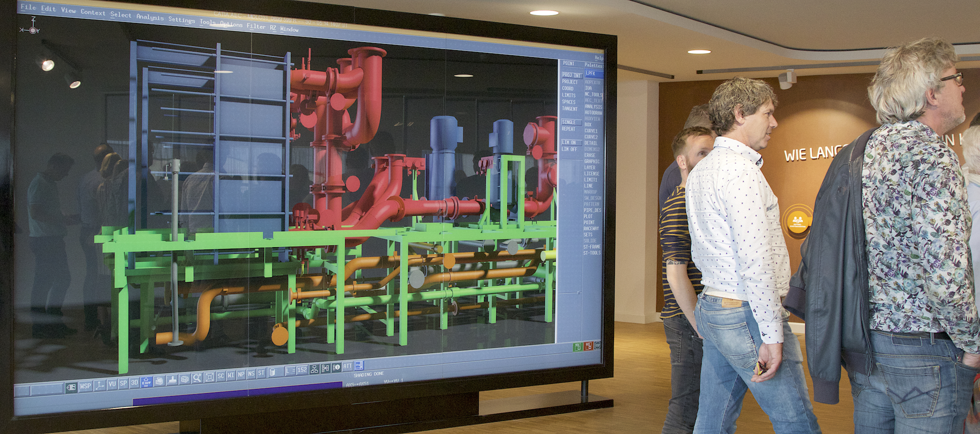This screenshot has height=434, width=980.
Task: Open the Tools menu
Action: tap(208, 22)
